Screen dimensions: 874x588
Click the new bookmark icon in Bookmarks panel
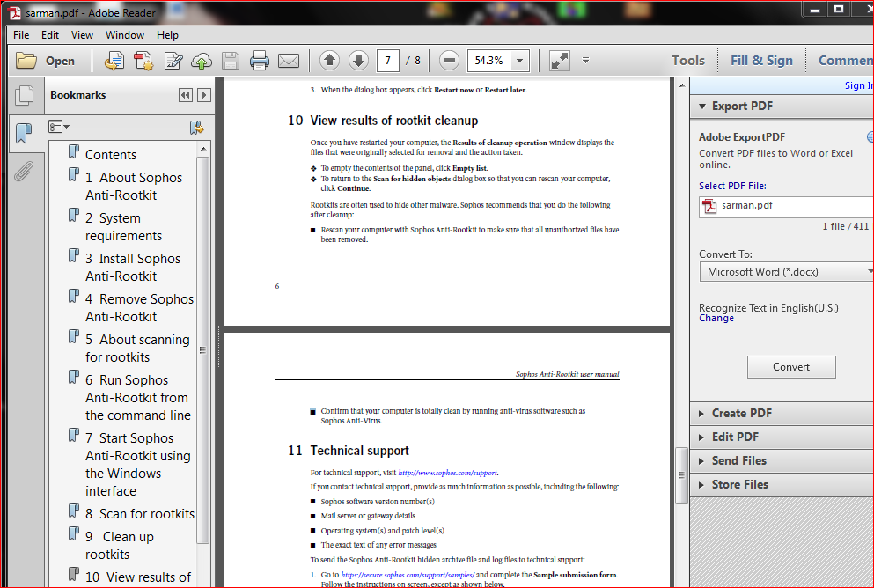pos(197,128)
